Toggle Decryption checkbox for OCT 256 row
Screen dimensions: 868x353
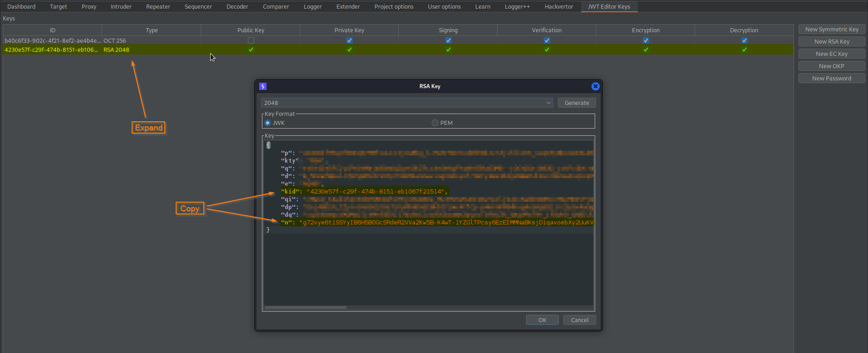click(745, 40)
